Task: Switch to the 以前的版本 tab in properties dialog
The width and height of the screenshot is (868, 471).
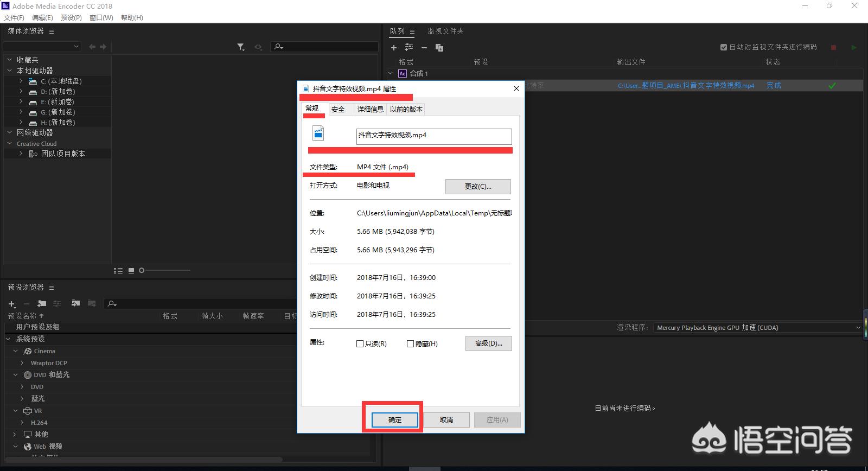Action: [x=406, y=110]
